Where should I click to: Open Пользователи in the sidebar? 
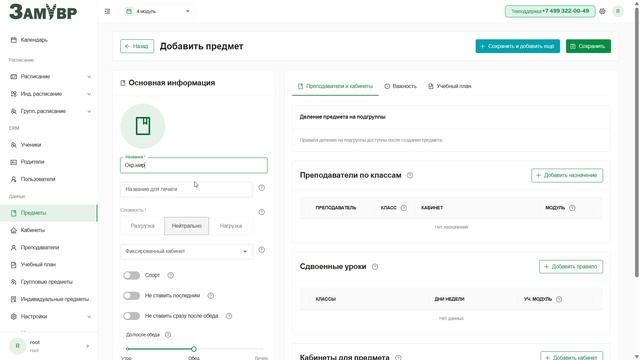(x=49, y=179)
